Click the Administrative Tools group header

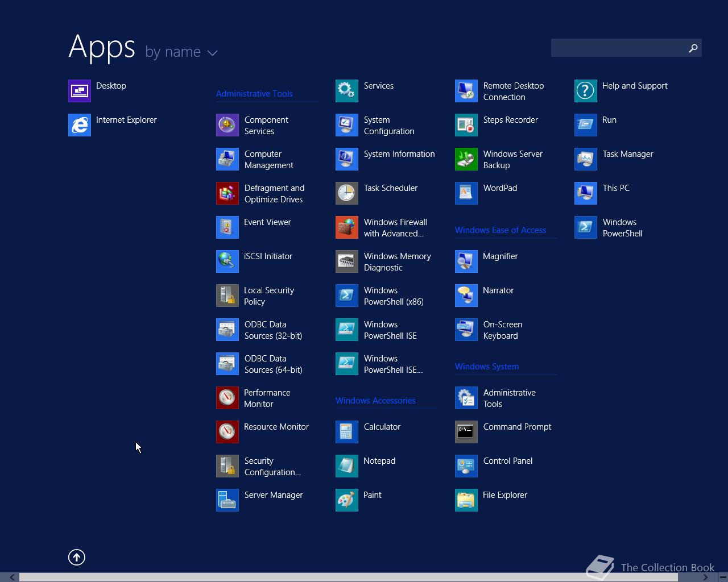tap(254, 94)
